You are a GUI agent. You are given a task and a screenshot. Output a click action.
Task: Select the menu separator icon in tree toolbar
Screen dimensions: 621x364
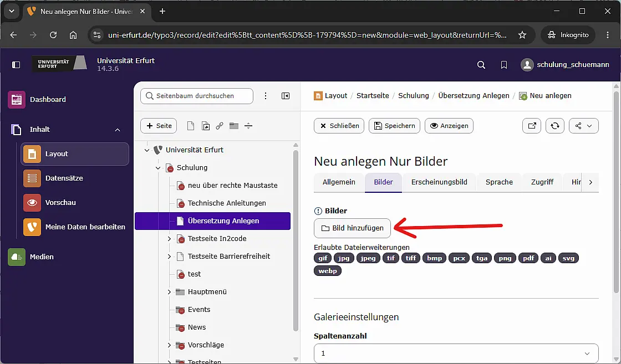point(248,126)
